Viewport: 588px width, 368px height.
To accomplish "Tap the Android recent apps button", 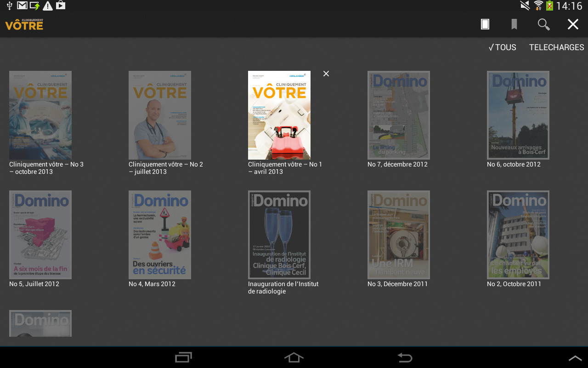I will [x=184, y=357].
